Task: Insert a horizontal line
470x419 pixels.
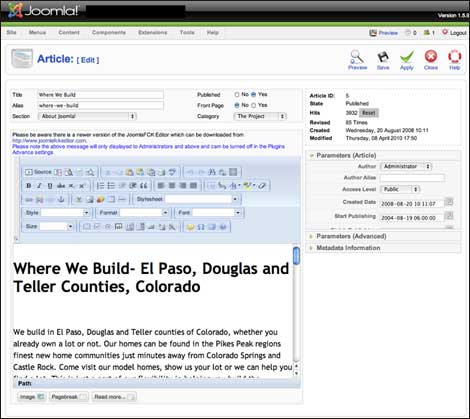Action: (122, 199)
